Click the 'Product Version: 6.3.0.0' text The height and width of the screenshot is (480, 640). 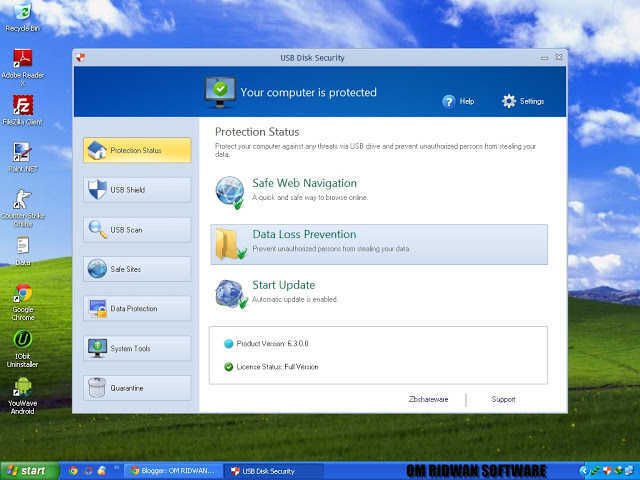tap(272, 344)
